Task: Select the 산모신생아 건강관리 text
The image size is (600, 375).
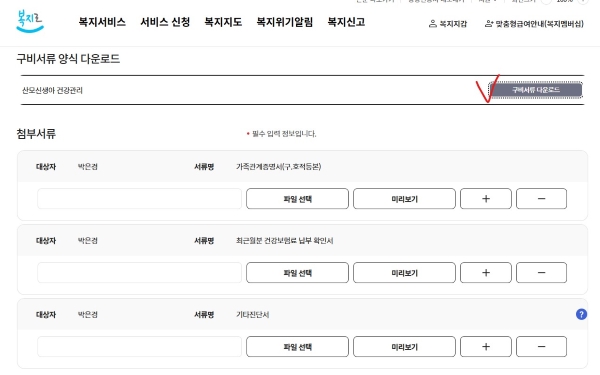Action: (x=52, y=90)
